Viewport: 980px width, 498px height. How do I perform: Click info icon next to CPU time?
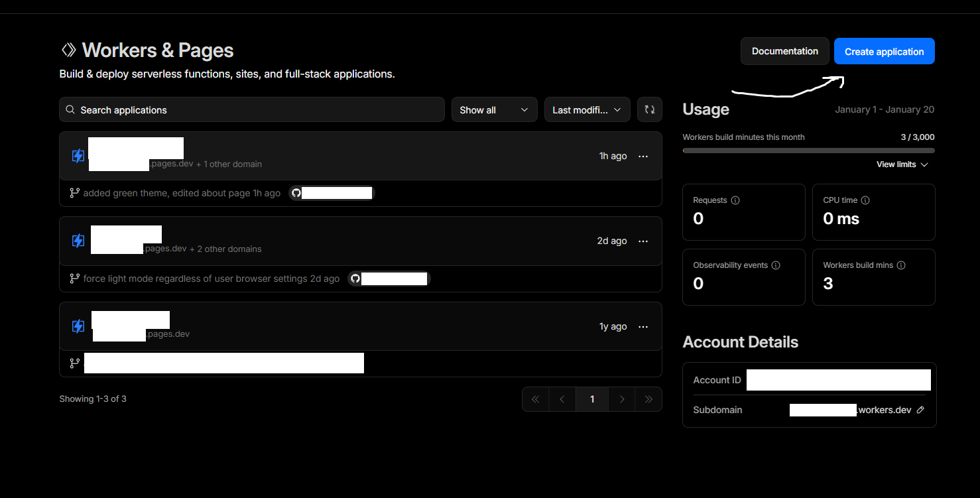865,200
